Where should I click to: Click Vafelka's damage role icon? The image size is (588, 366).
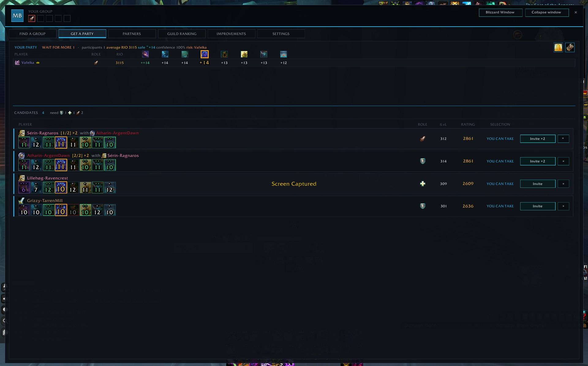[x=96, y=63]
